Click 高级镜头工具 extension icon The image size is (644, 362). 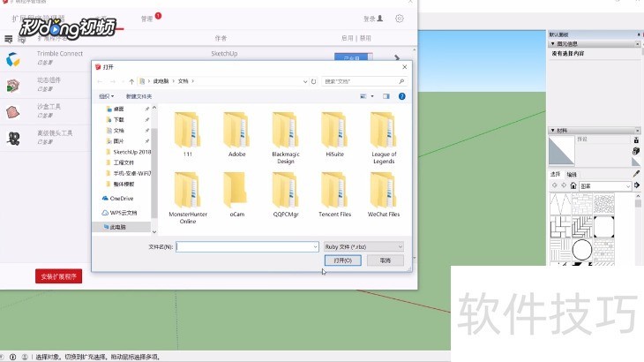coord(13,139)
